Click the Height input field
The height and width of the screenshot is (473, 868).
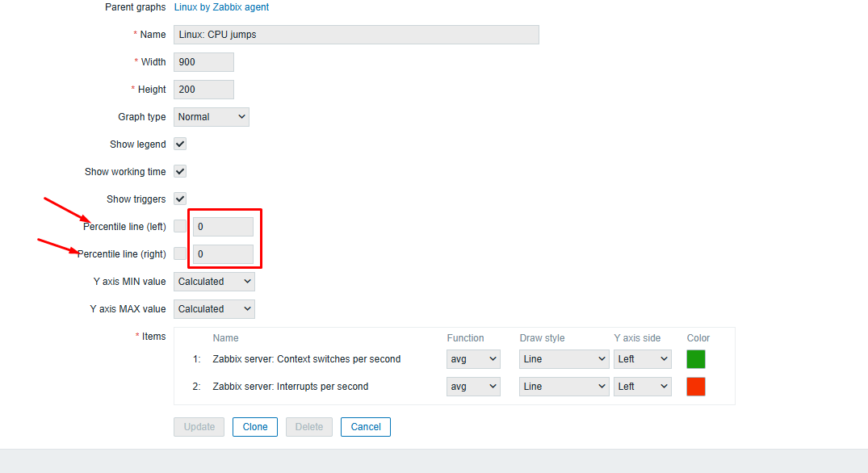point(203,90)
